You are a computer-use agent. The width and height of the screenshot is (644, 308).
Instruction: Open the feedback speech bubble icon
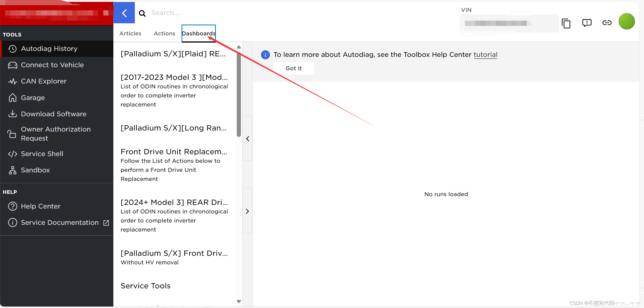(x=587, y=23)
